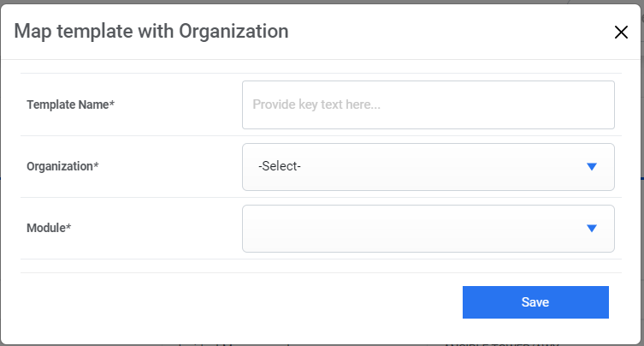Open the Organization dropdown
This screenshot has width=644, height=346.
[428, 166]
